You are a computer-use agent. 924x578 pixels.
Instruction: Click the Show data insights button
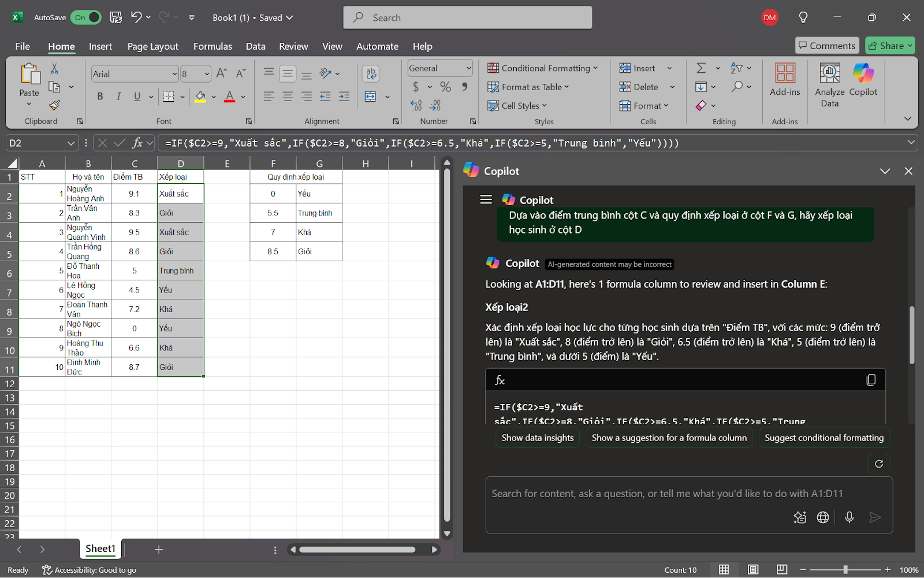(x=537, y=438)
